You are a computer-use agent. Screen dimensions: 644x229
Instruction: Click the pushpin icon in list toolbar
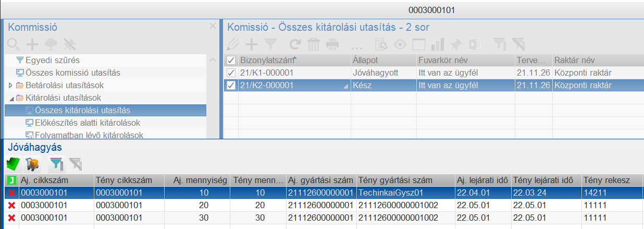coord(456,44)
